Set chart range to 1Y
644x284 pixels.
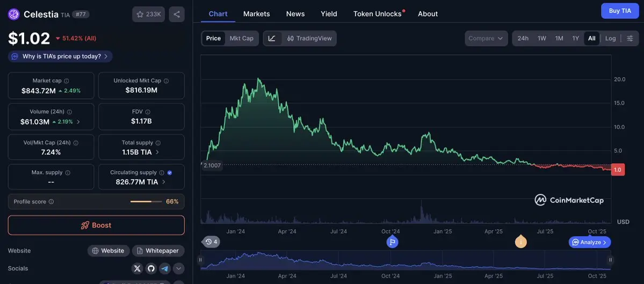tap(575, 38)
